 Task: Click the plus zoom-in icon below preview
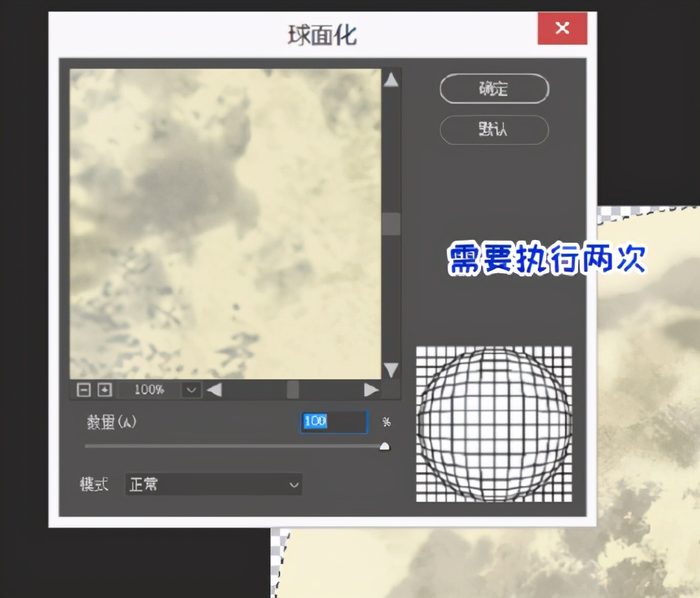pyautogui.click(x=105, y=390)
